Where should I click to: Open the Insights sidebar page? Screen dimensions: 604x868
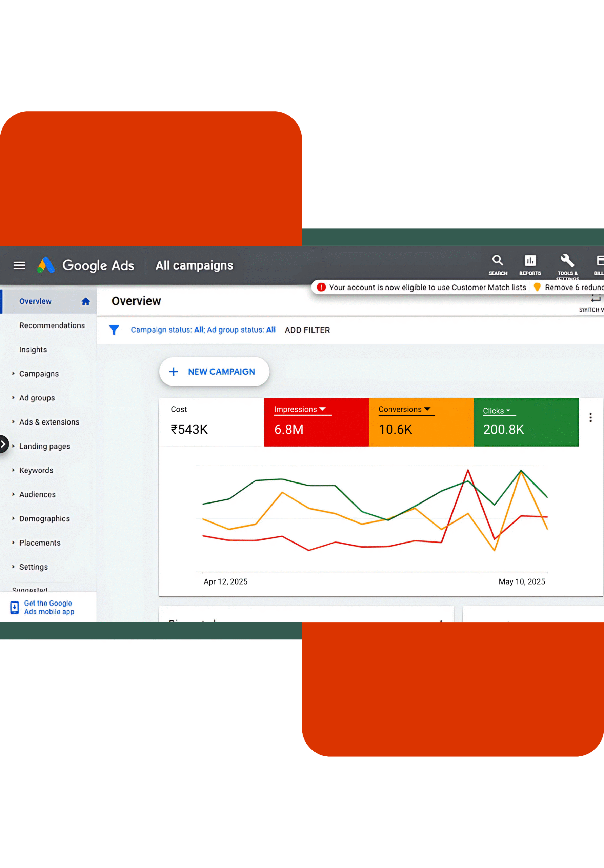click(33, 350)
